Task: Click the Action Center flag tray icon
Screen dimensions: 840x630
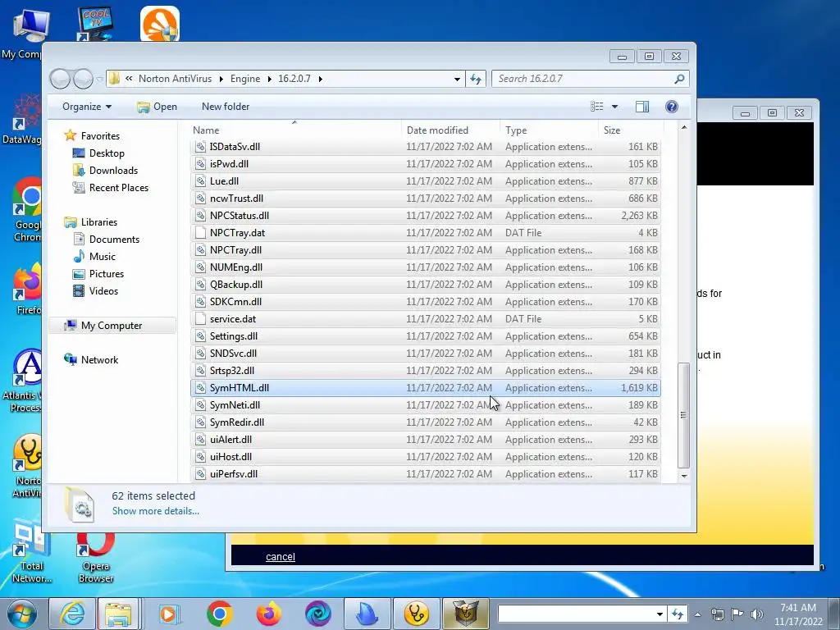Action: tap(737, 614)
